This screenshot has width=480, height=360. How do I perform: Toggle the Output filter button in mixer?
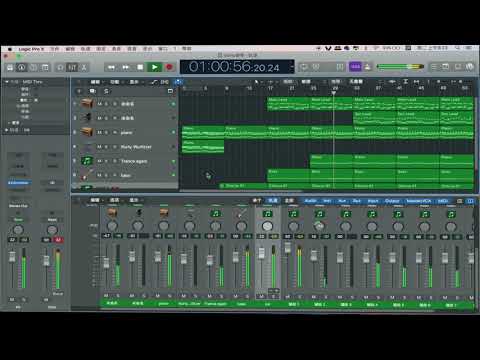(x=392, y=201)
